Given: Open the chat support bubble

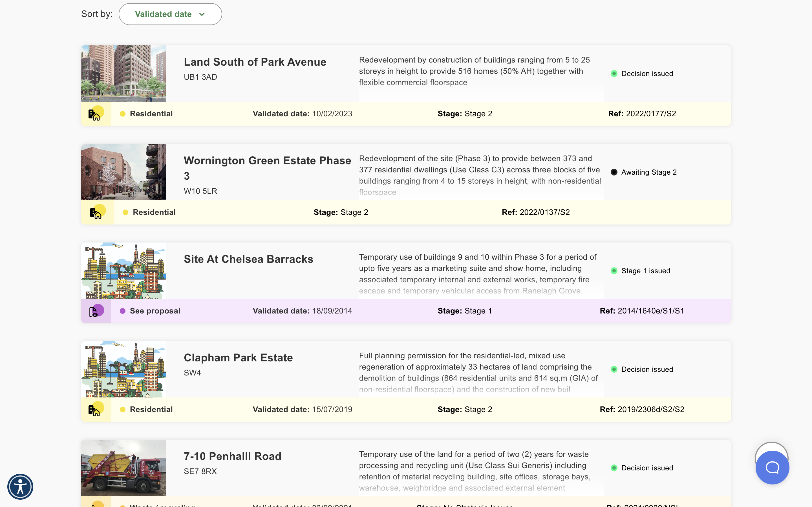Looking at the screenshot, I should (773, 467).
